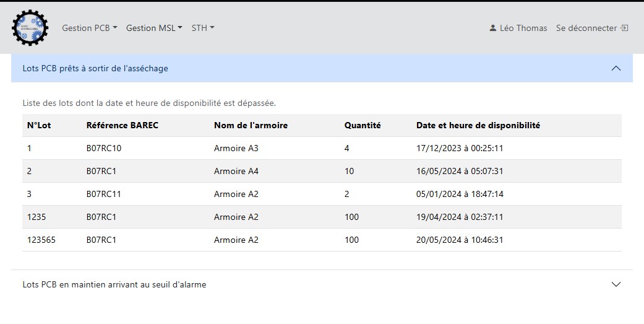
Task: Click 'Date et heure de disponibilité' header
Action: (x=478, y=125)
